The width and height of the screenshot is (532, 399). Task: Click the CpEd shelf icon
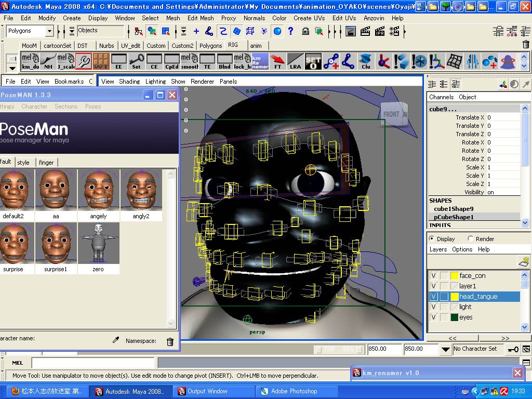[171, 61]
